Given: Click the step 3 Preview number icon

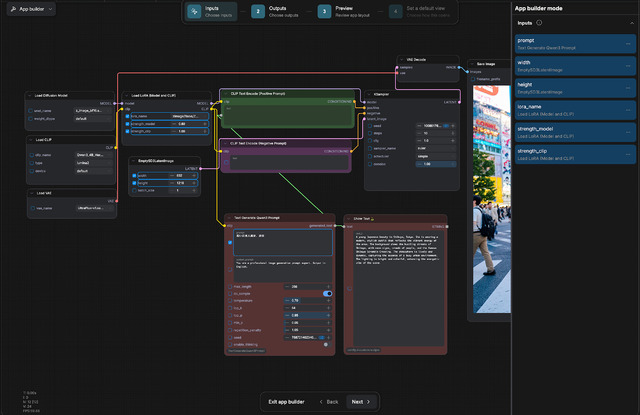Looking at the screenshot, I should [x=324, y=12].
